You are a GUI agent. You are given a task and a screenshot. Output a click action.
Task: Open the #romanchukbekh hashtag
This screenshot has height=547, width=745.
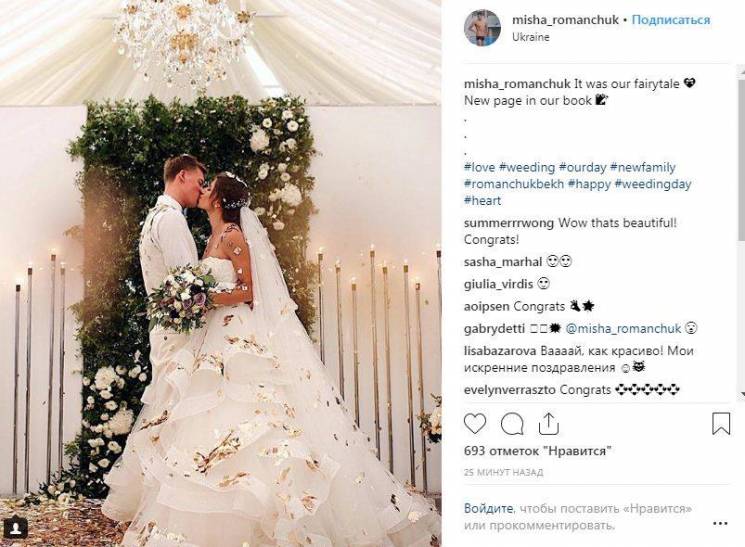pos(514,184)
